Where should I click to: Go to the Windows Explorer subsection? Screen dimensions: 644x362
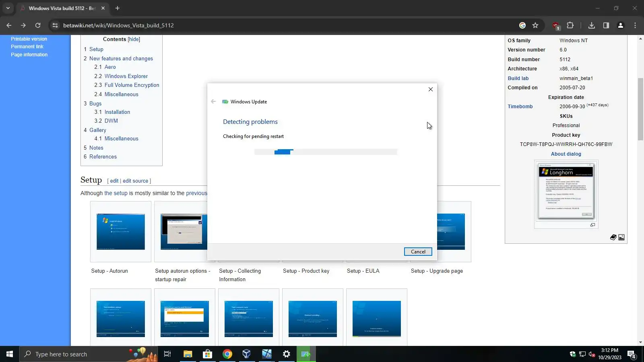(x=126, y=76)
